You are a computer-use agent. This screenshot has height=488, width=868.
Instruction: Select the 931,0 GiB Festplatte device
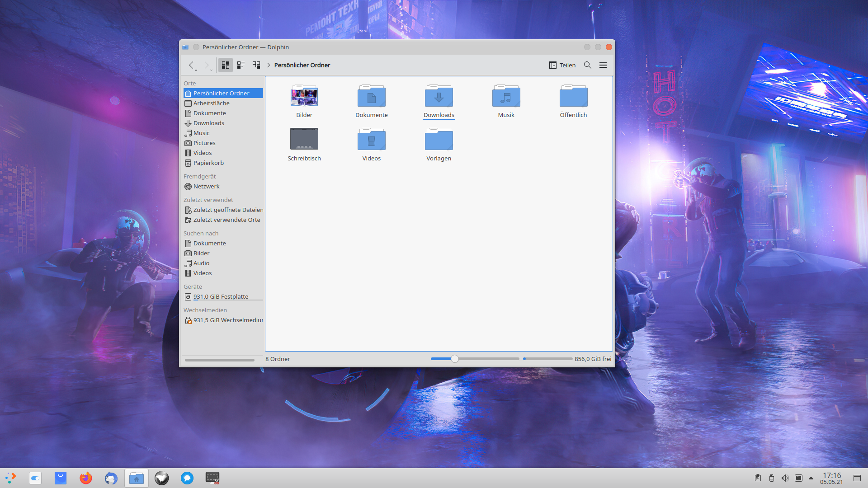coord(221,296)
